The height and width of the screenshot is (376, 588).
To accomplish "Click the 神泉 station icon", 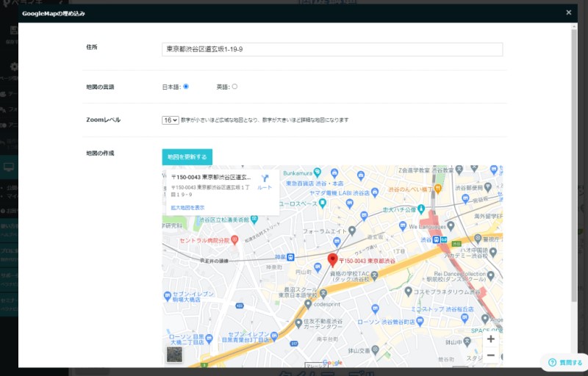I will point(290,257).
